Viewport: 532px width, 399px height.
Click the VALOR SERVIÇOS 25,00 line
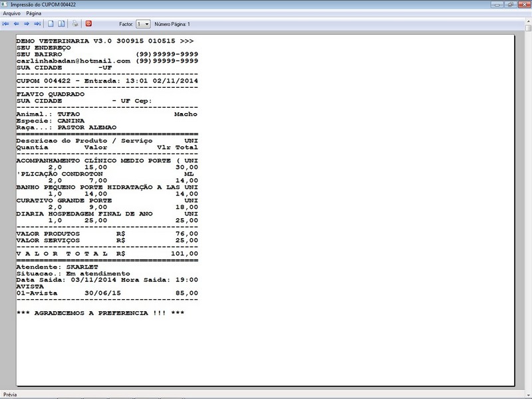click(107, 240)
